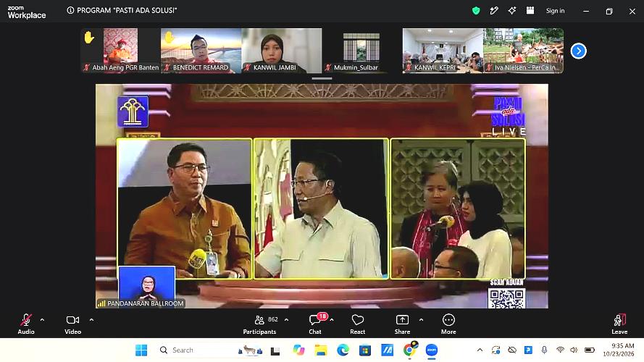Viewport: 644px width, 362px height.
Task: Open Microsoft Edge from the taskbar
Action: (x=343, y=350)
